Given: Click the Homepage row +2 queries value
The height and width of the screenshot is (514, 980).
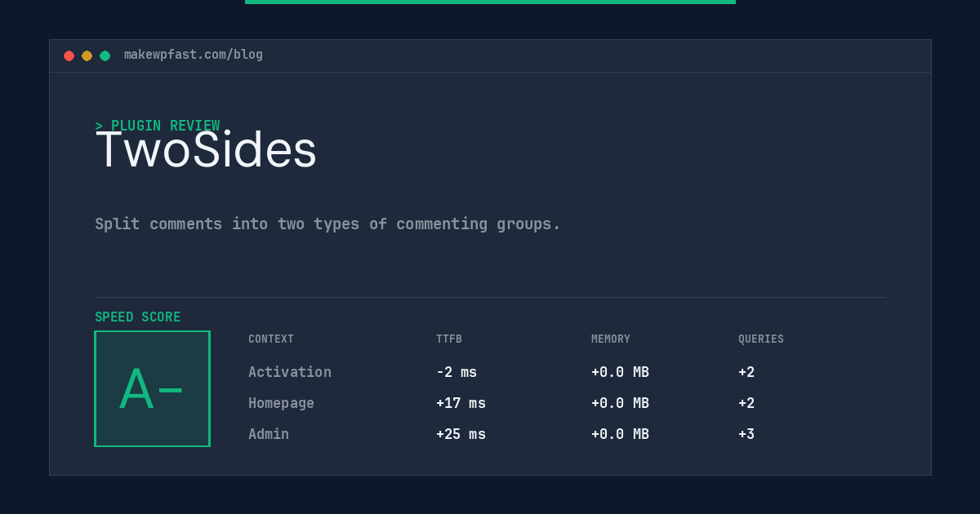Looking at the screenshot, I should tap(746, 403).
